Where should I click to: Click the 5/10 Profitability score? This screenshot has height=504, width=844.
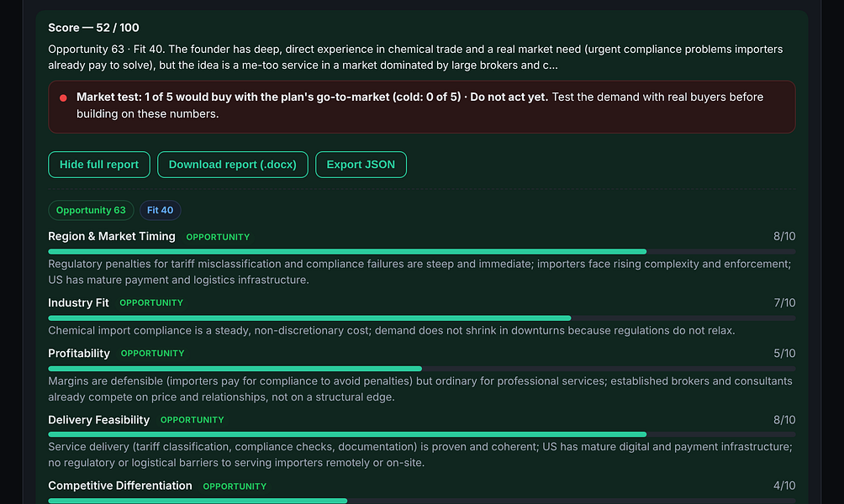pyautogui.click(x=784, y=354)
